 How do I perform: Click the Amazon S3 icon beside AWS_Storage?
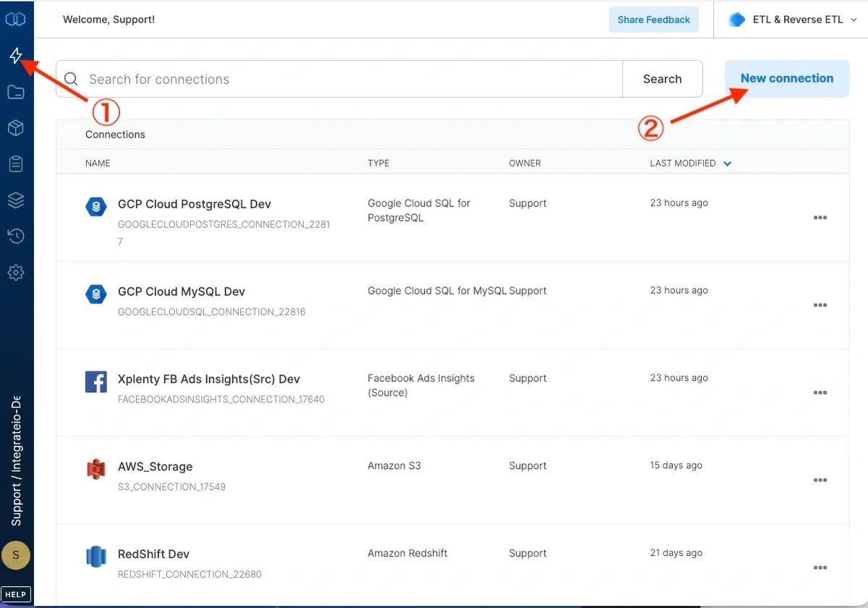click(96, 469)
